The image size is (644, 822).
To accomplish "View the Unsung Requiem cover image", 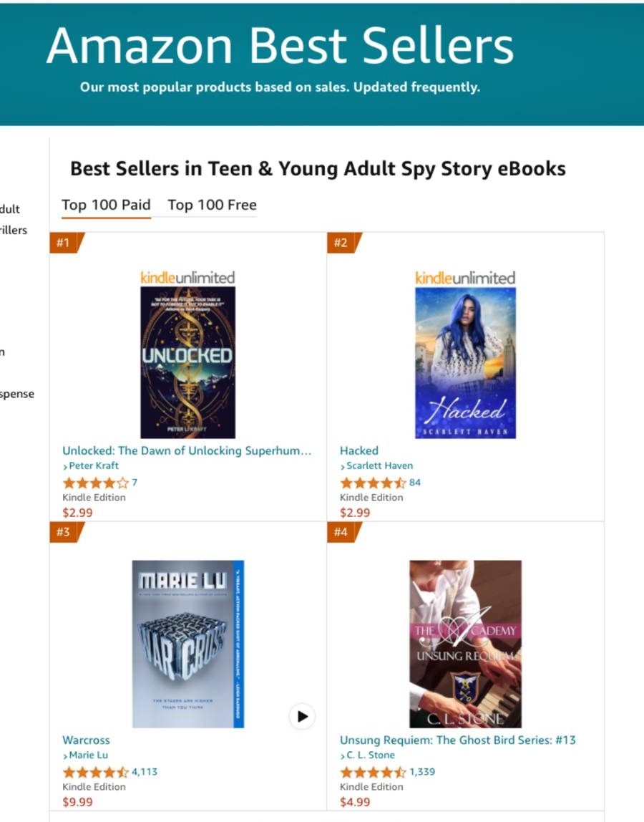I will (x=465, y=644).
